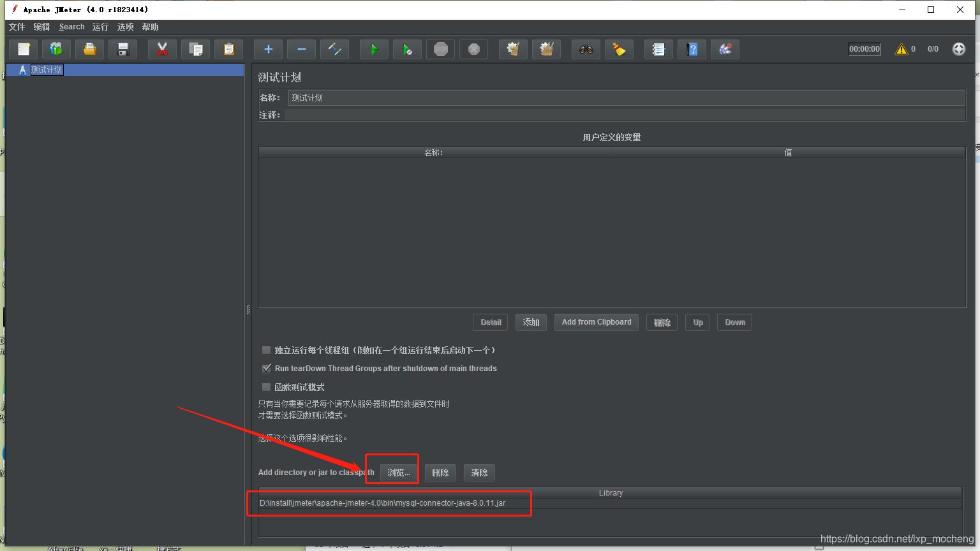Select 测试计划 node in tree
Viewport: 980px width, 551px height.
[x=47, y=70]
